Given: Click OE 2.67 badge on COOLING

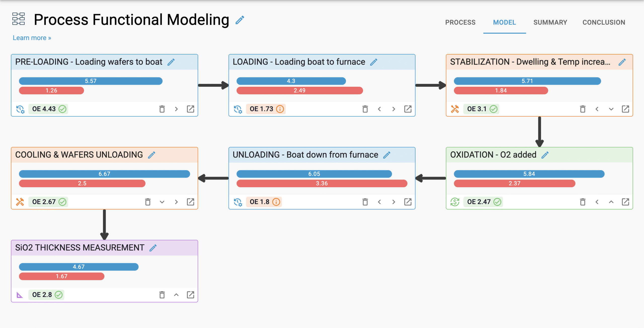Looking at the screenshot, I should coord(48,202).
